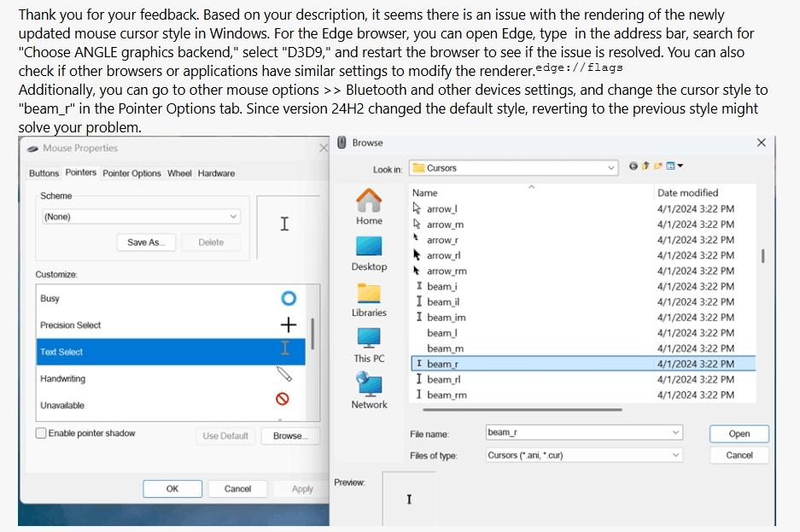Click the Save As button

pyautogui.click(x=144, y=243)
